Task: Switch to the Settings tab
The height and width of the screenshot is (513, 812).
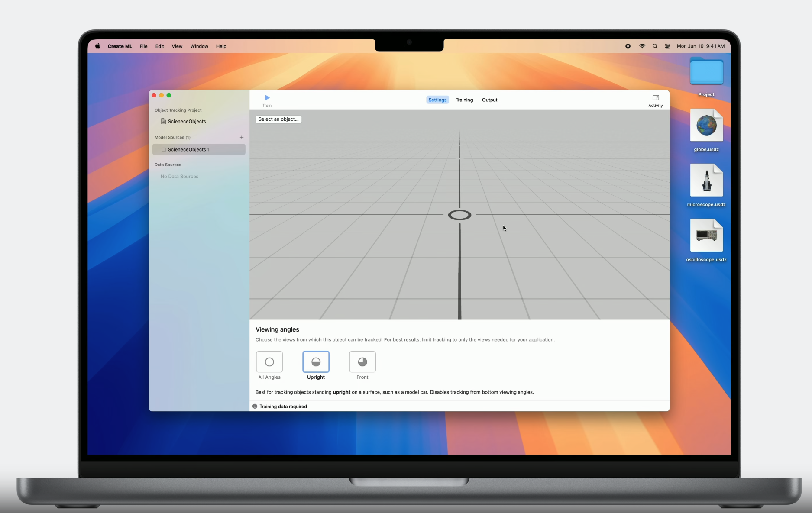Action: click(437, 100)
